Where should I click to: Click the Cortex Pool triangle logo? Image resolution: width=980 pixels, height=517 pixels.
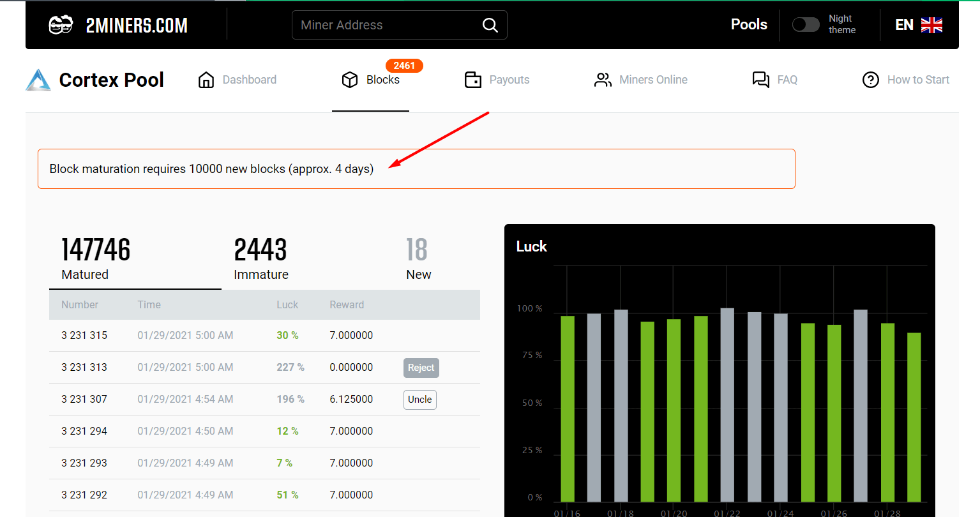tap(38, 80)
